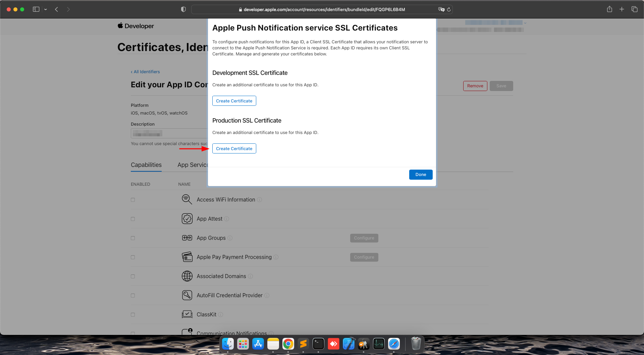This screenshot has height=355, width=644.
Task: Open Google Chrome from the Dock
Action: (288, 344)
